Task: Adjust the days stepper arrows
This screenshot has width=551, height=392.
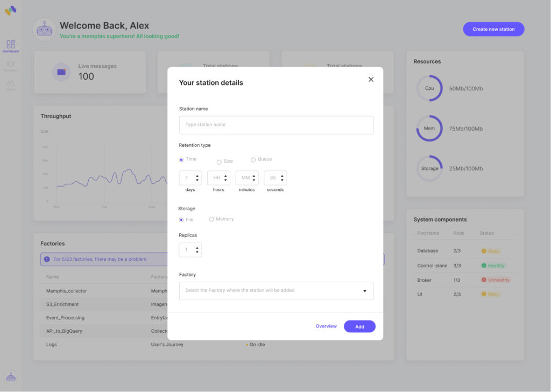Action: tap(197, 178)
